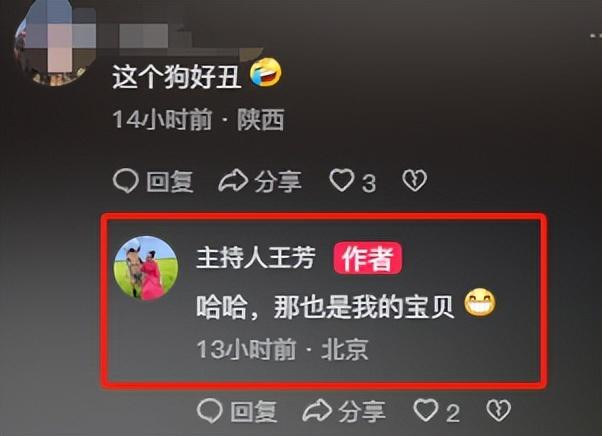The width and height of the screenshot is (602, 436).
Task: Click the share arrow icon under first comment
Action: tap(233, 180)
